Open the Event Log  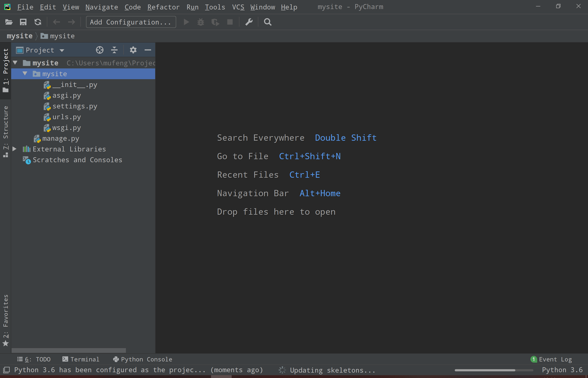(551, 359)
